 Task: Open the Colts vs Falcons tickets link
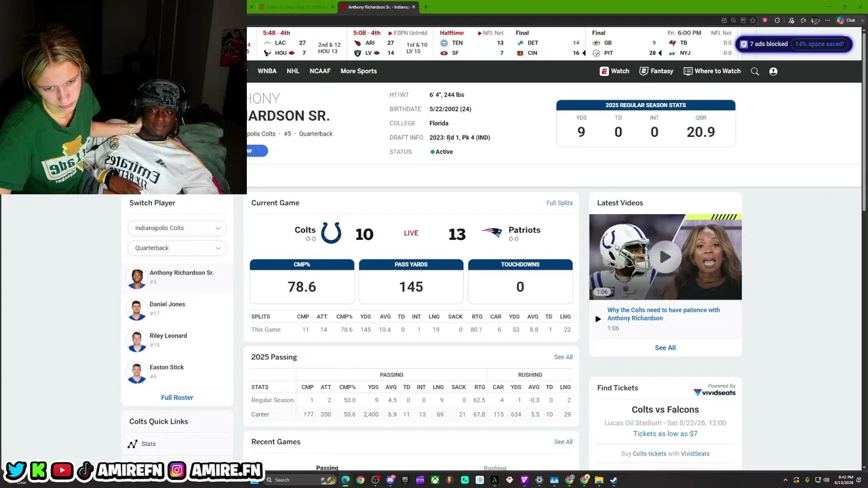pyautogui.click(x=665, y=409)
